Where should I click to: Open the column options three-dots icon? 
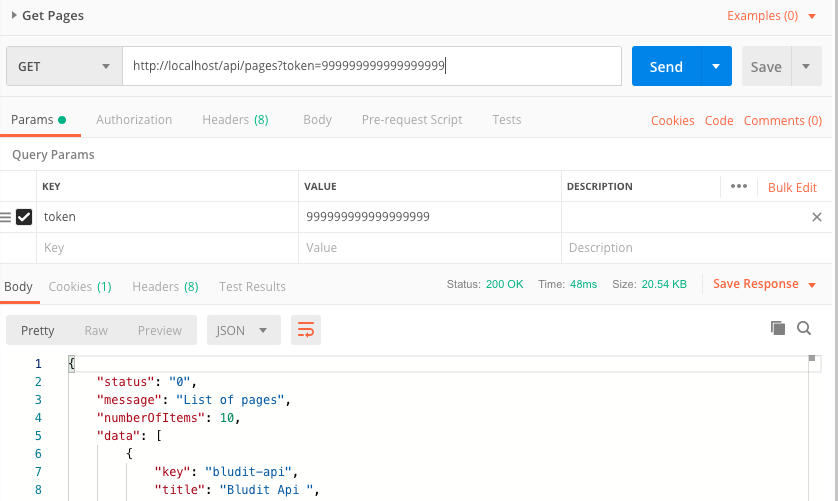click(x=739, y=186)
